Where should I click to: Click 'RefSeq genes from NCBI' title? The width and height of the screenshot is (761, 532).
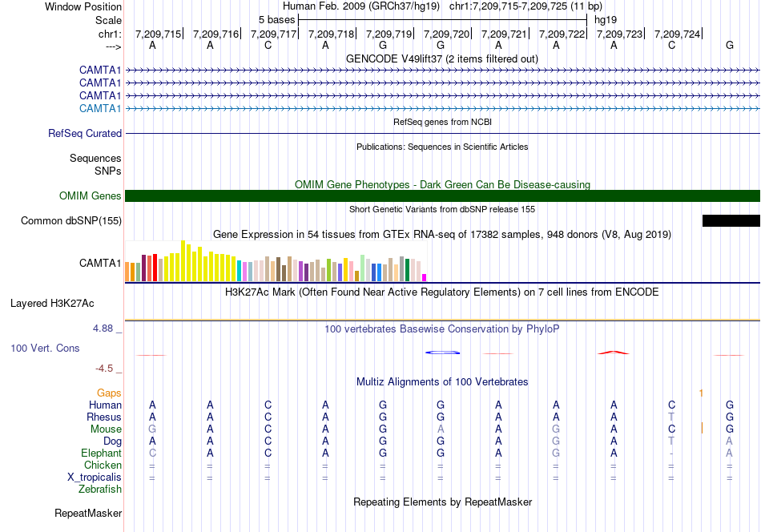click(x=442, y=122)
